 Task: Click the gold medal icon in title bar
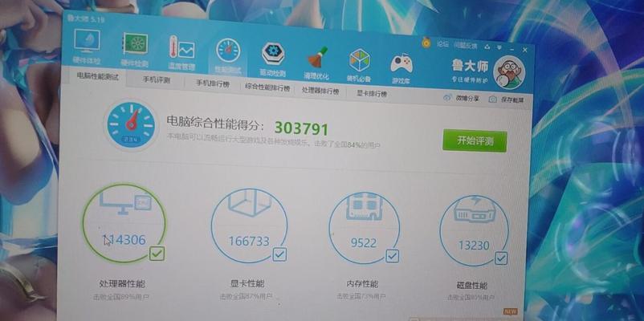[426, 43]
